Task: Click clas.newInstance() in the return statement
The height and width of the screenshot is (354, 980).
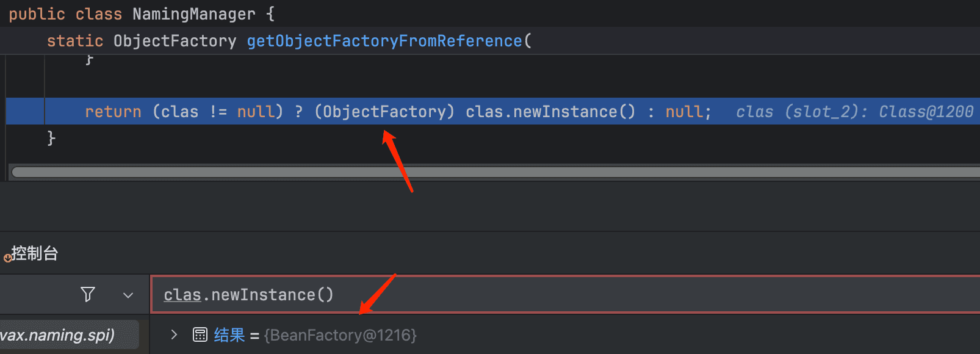Action: coord(550,112)
